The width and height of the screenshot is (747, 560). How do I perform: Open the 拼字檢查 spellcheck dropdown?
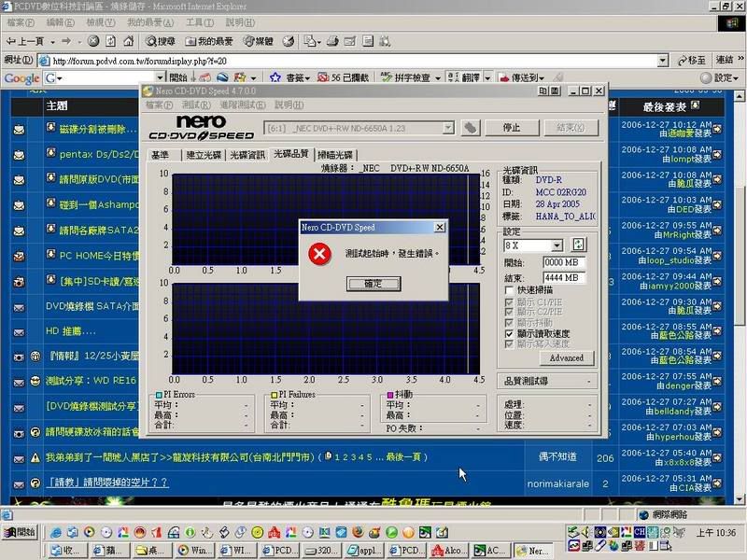click(x=438, y=77)
